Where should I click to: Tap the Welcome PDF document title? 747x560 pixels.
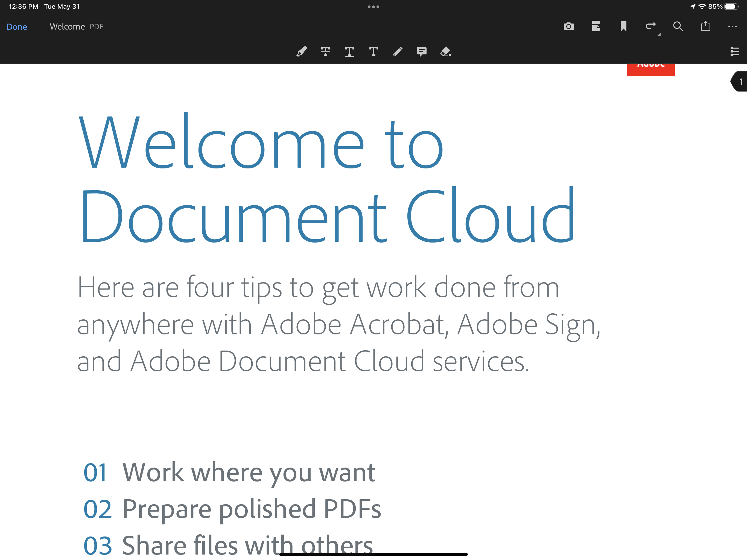coord(77,27)
